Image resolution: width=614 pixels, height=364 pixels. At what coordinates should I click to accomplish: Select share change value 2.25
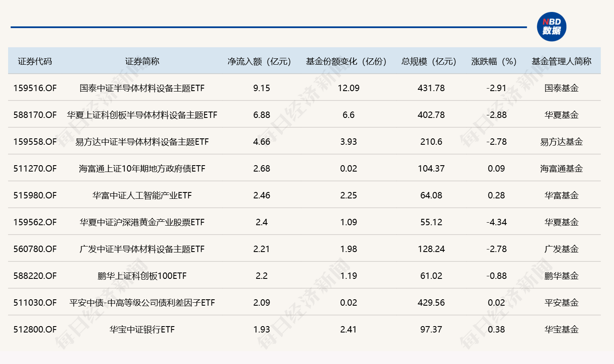[349, 195]
